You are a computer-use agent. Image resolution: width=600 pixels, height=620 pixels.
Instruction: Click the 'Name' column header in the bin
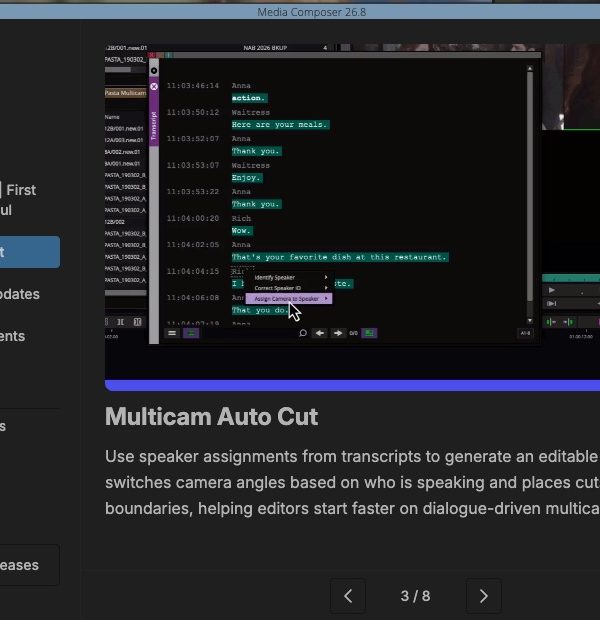pyautogui.click(x=112, y=117)
